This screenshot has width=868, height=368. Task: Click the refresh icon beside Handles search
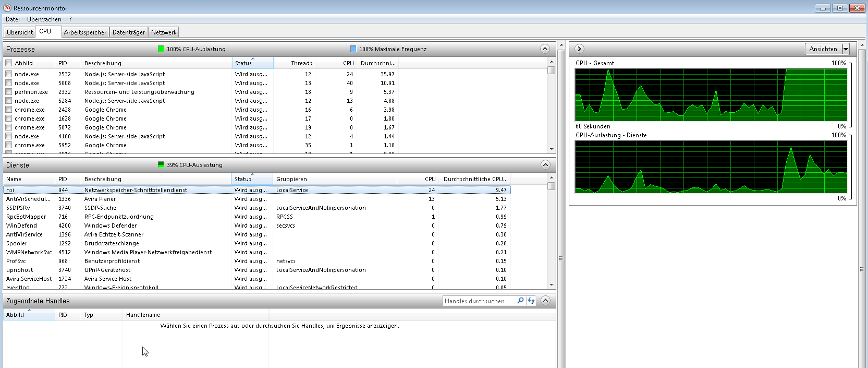[x=531, y=301]
